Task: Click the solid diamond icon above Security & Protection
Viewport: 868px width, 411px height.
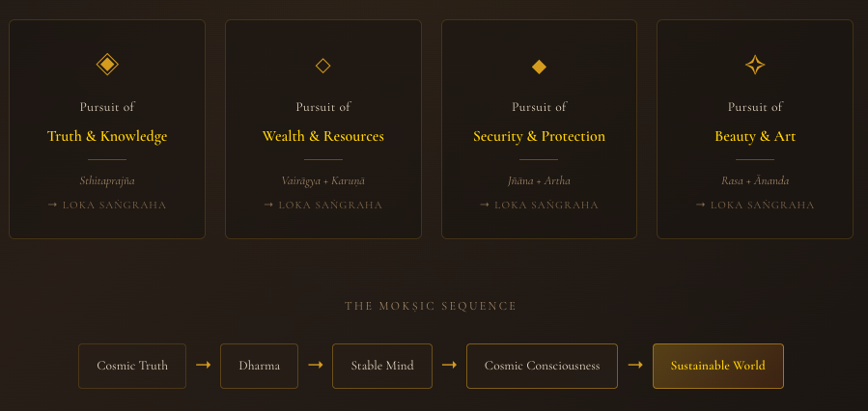Action: 539,66
